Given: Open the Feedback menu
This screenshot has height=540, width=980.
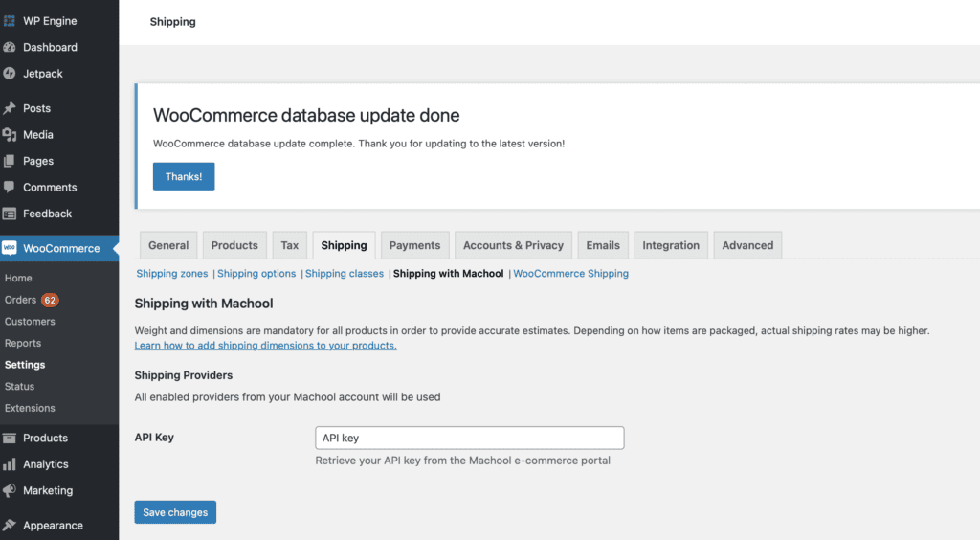Looking at the screenshot, I should point(48,214).
